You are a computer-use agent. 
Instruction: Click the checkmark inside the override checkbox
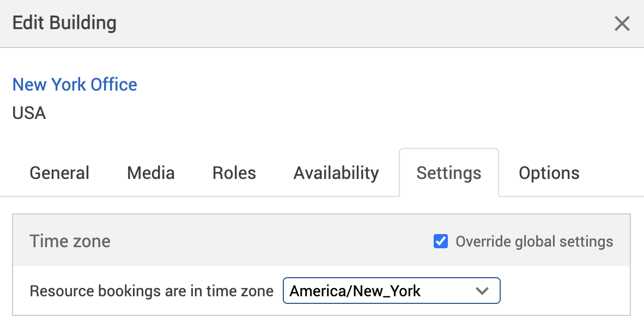pos(440,241)
